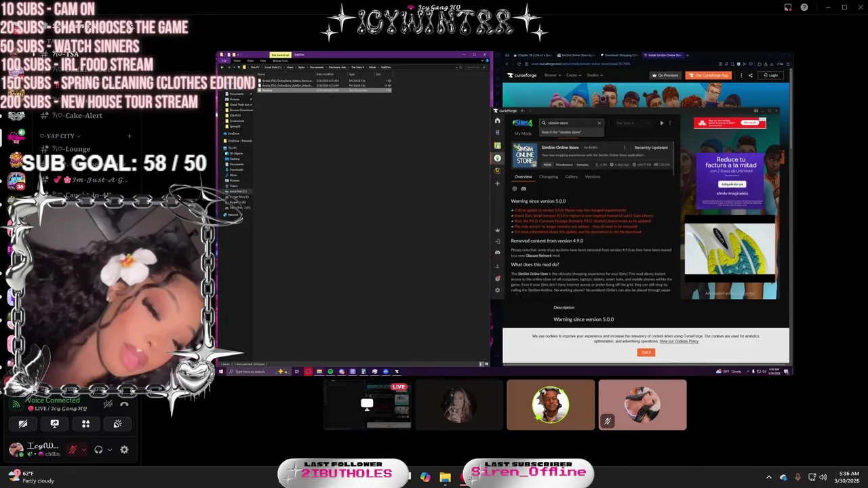Open Downloads under This PC in File Explorer

(x=235, y=169)
